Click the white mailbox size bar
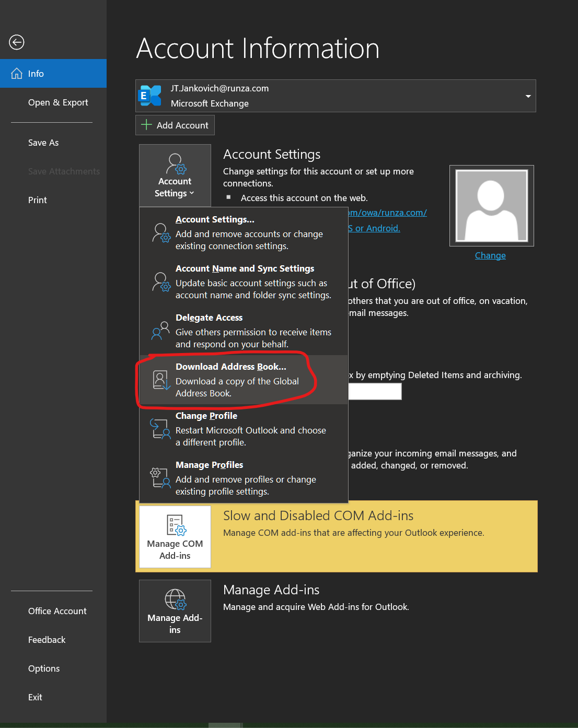 click(x=375, y=392)
